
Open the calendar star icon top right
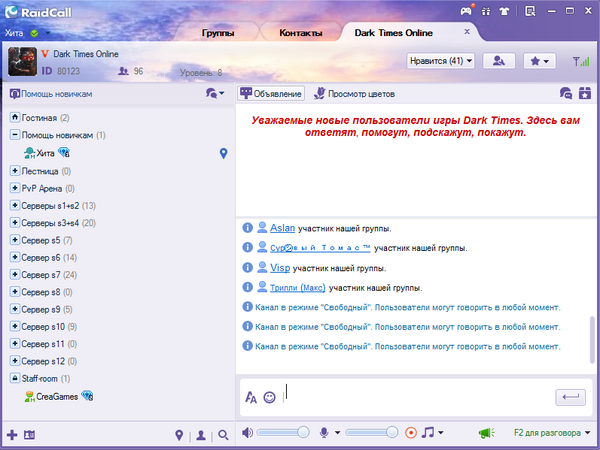(x=585, y=93)
